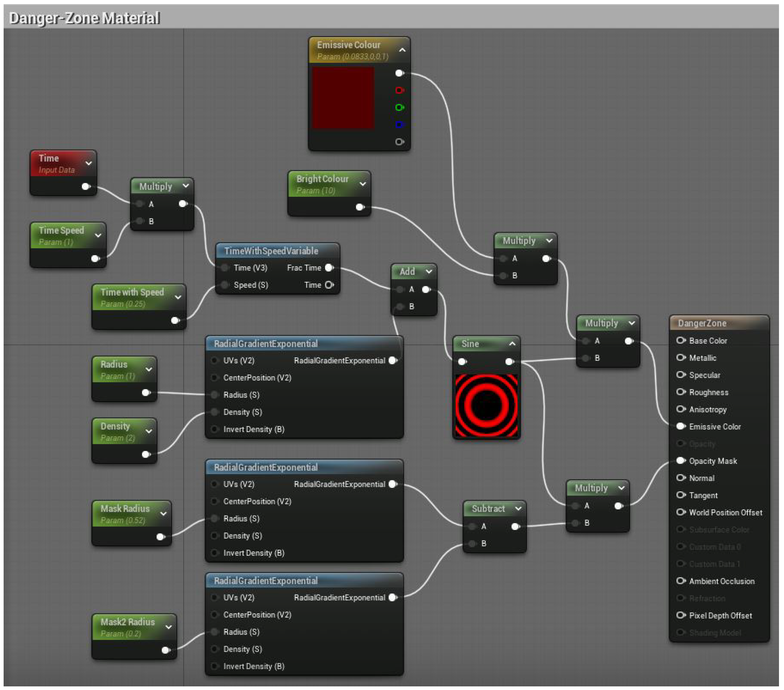This screenshot has width=784, height=690.
Task: Expand the Add node chevron
Action: click(429, 271)
